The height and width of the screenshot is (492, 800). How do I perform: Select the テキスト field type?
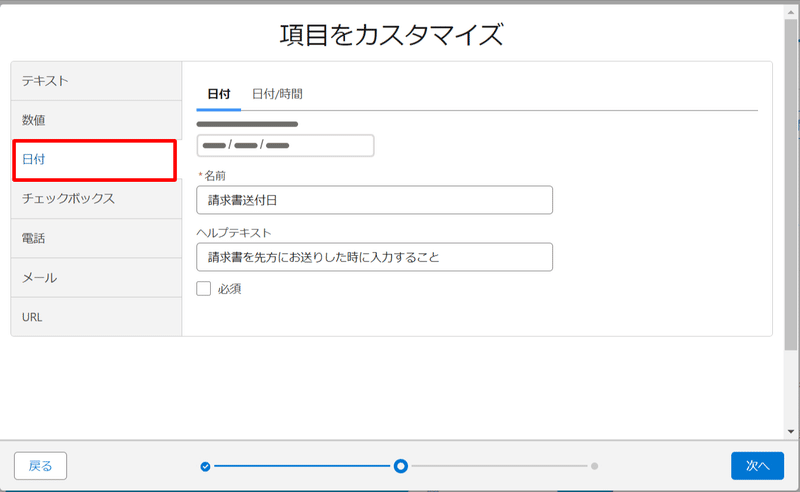96,81
